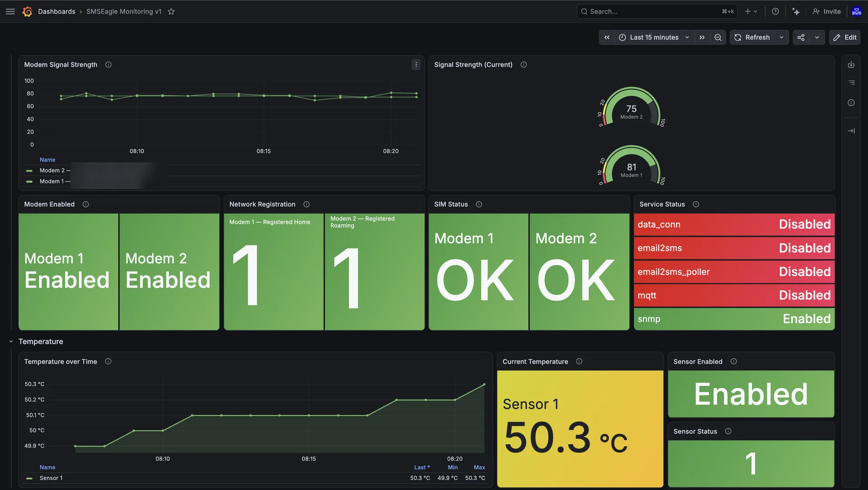
Task: Click the export icon in right sidebar
Action: (851, 65)
